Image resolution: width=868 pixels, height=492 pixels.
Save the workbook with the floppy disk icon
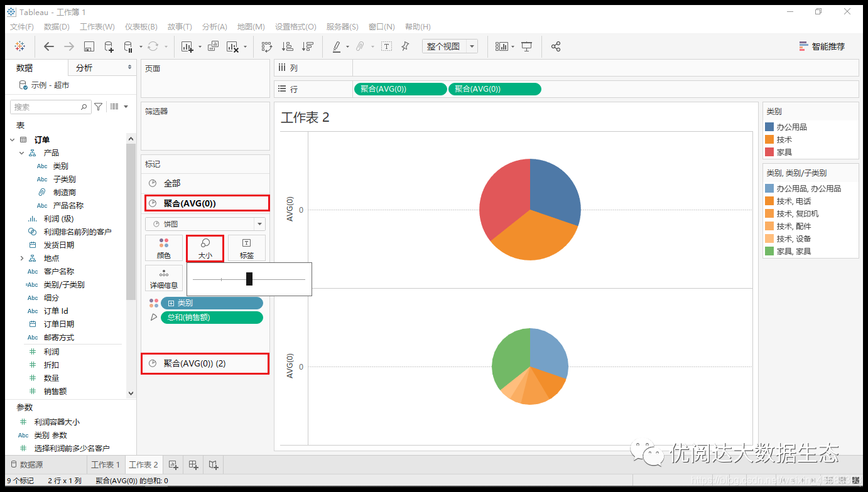tap(89, 46)
